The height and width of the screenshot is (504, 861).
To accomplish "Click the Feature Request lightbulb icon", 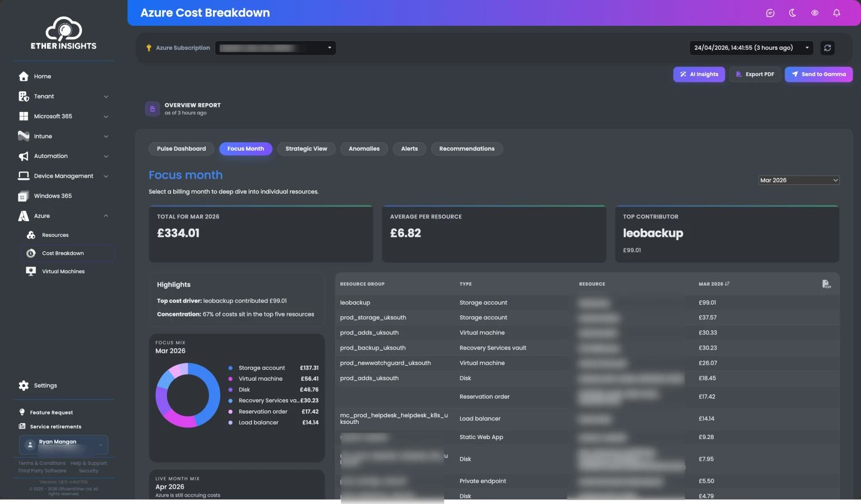I will 22,412.
